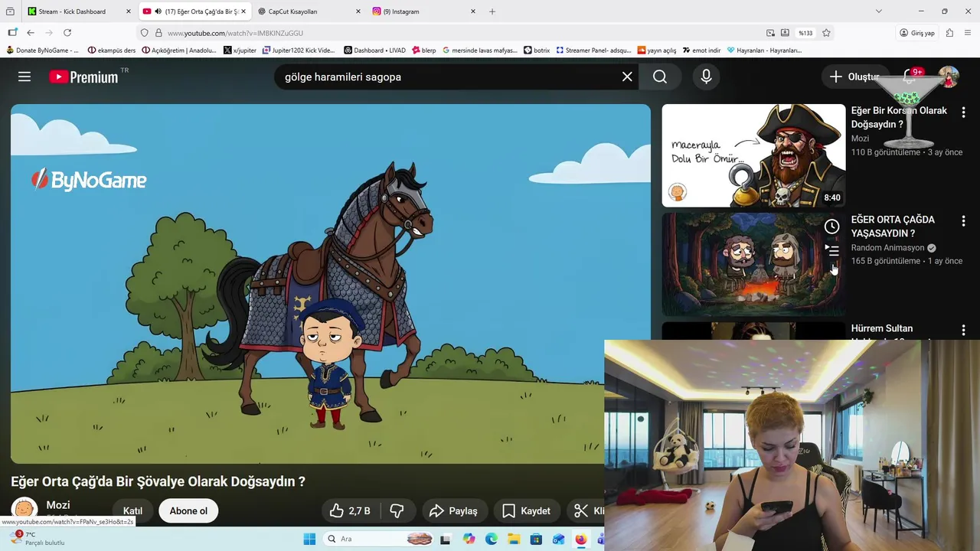The width and height of the screenshot is (980, 551).
Task: Open the 'blerp' bookmark
Action: [x=423, y=50]
